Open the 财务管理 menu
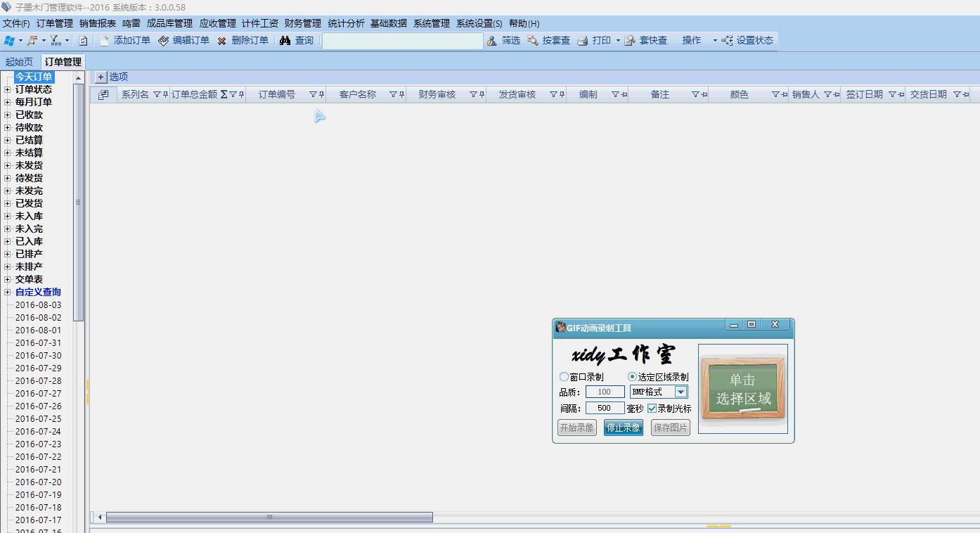Screen dimensions: 980x533 (303, 23)
